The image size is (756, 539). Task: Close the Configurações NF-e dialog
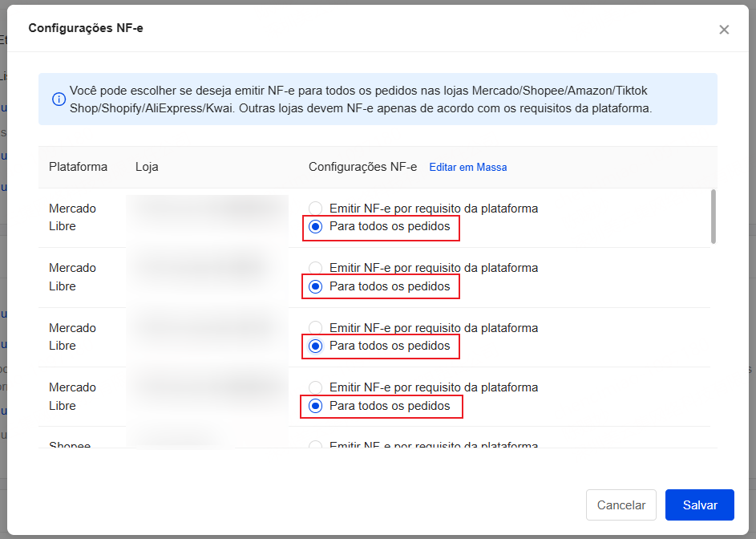(x=724, y=30)
